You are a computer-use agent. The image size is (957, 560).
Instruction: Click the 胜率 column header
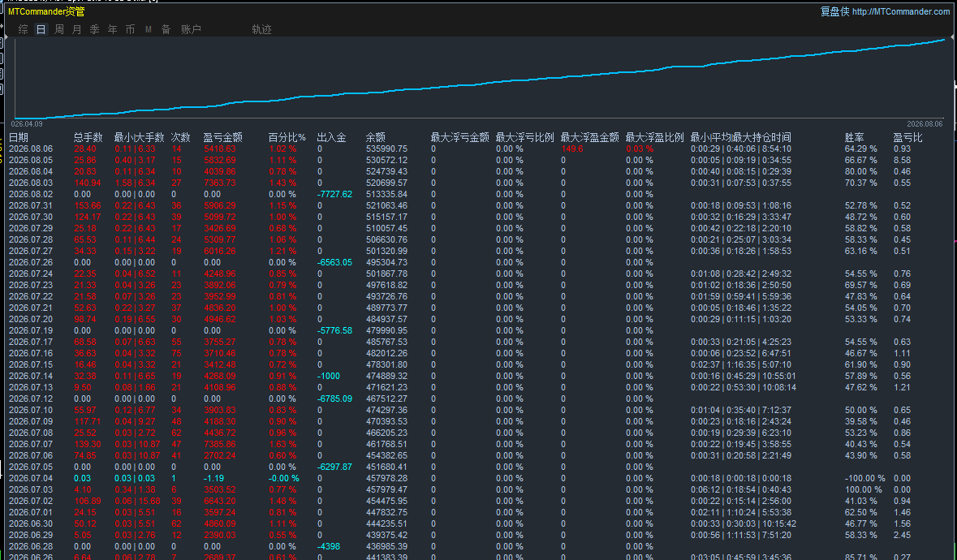855,137
